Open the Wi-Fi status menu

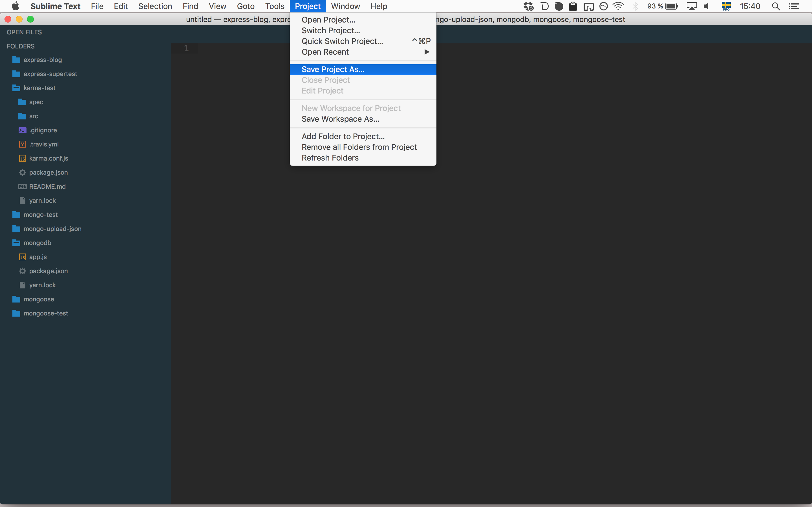618,6
